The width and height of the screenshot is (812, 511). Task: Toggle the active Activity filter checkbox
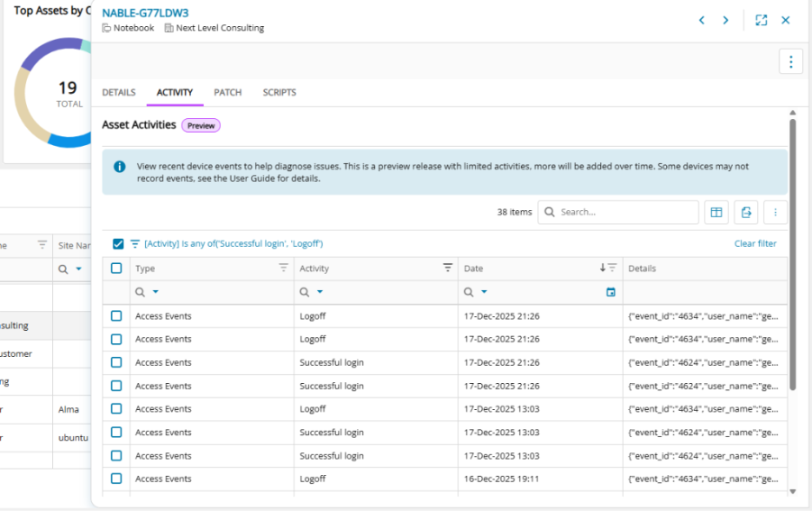pos(118,243)
